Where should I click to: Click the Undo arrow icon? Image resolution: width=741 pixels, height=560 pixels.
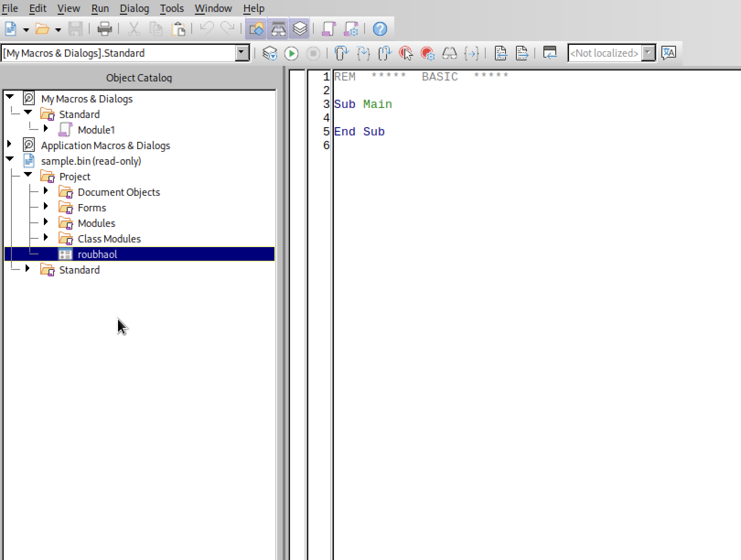(x=207, y=29)
